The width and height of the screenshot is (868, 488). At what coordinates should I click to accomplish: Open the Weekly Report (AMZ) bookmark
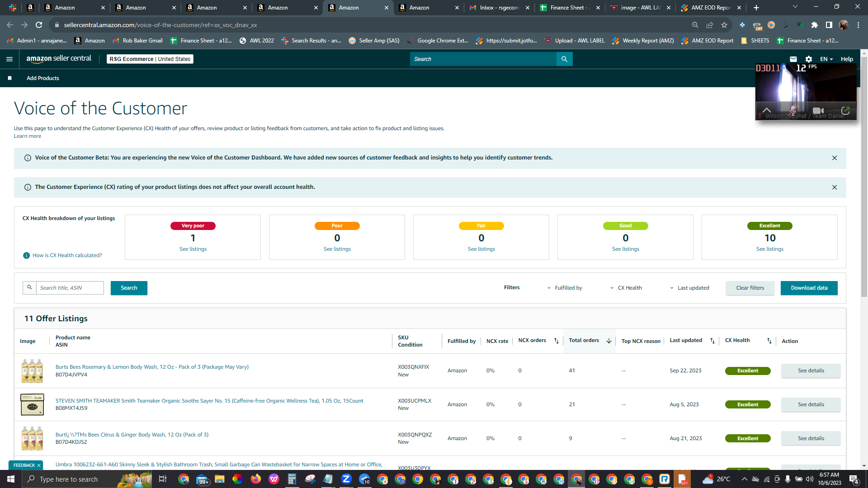pos(643,41)
